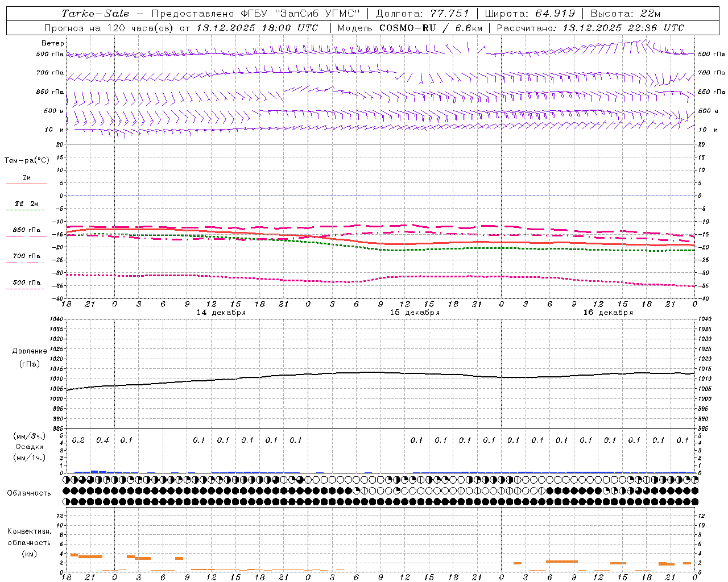Click the 1040 value on left pressure axis
The height and width of the screenshot is (582, 728).
(56, 319)
